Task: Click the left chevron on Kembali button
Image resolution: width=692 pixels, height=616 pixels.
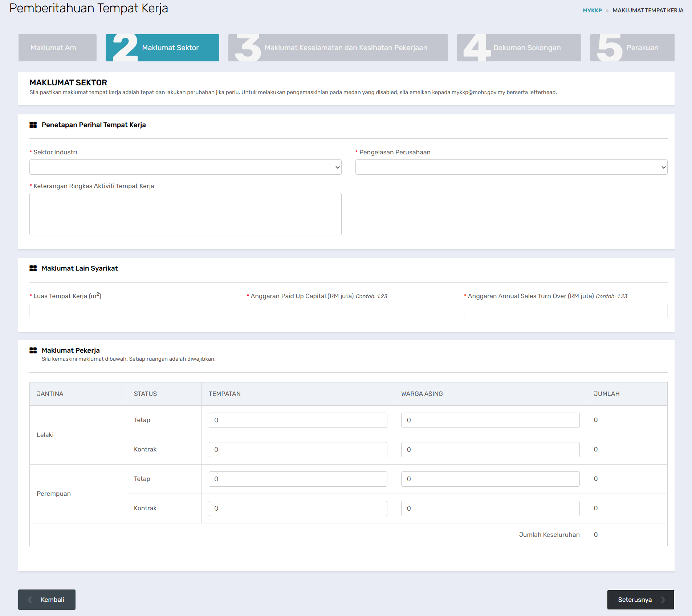Action: tap(30, 600)
